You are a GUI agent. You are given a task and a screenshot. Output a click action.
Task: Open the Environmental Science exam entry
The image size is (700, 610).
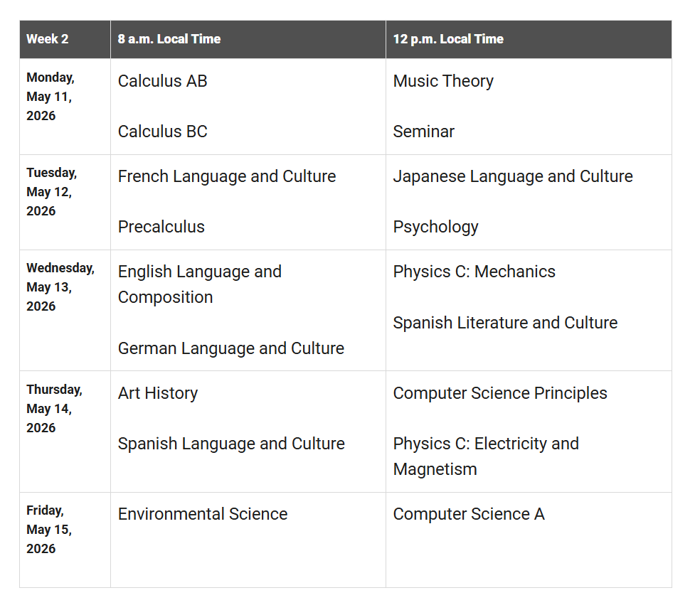tap(202, 514)
